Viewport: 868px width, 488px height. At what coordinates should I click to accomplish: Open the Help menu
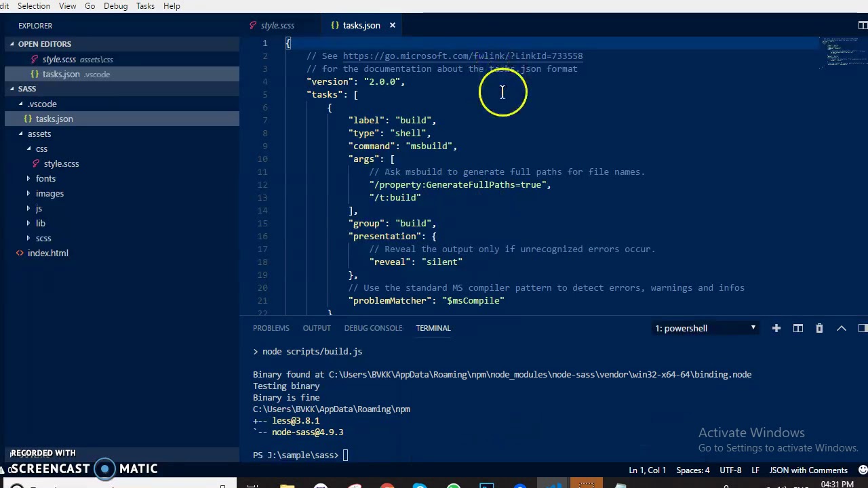[172, 6]
